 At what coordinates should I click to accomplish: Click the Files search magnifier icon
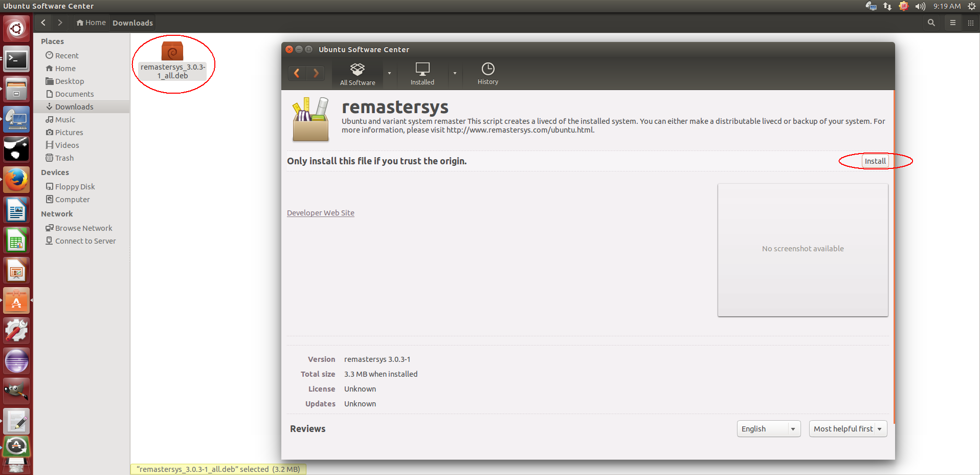[x=931, y=23]
